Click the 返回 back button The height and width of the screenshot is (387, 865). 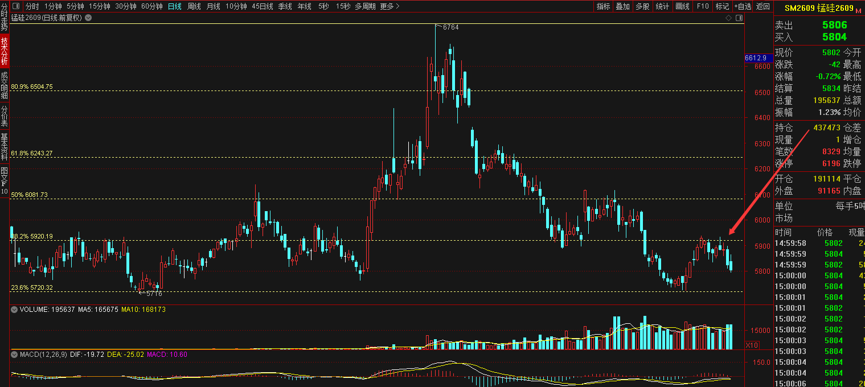(x=763, y=7)
